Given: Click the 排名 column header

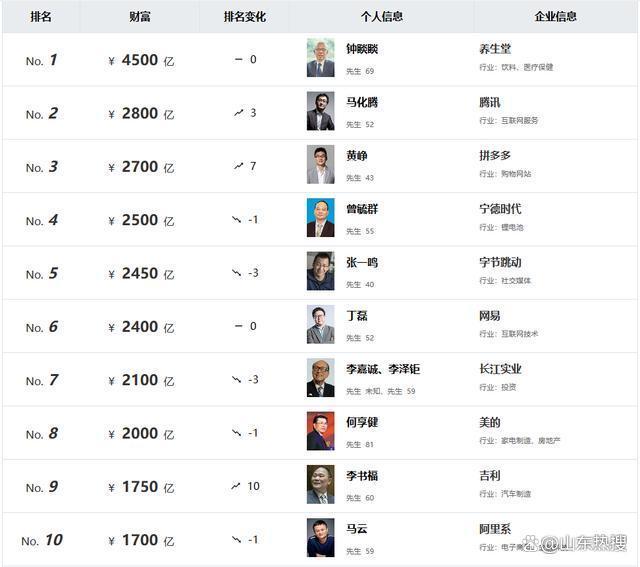Looking at the screenshot, I should coord(42,17).
